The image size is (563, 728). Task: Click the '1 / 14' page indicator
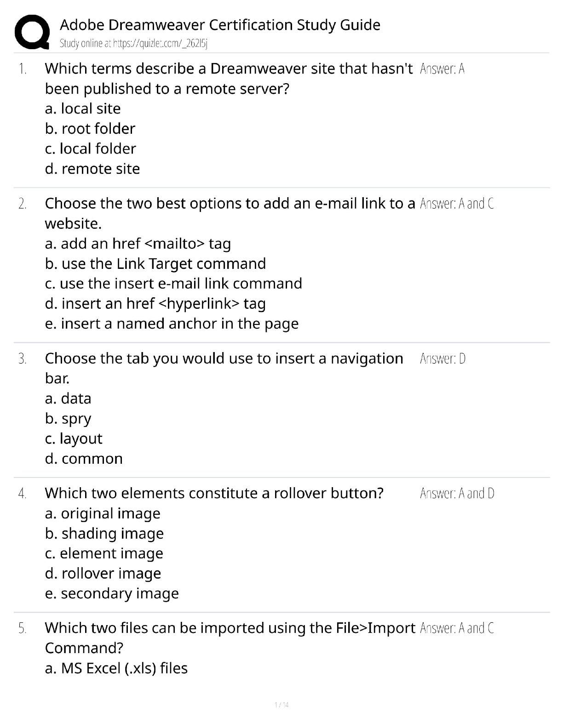281,705
